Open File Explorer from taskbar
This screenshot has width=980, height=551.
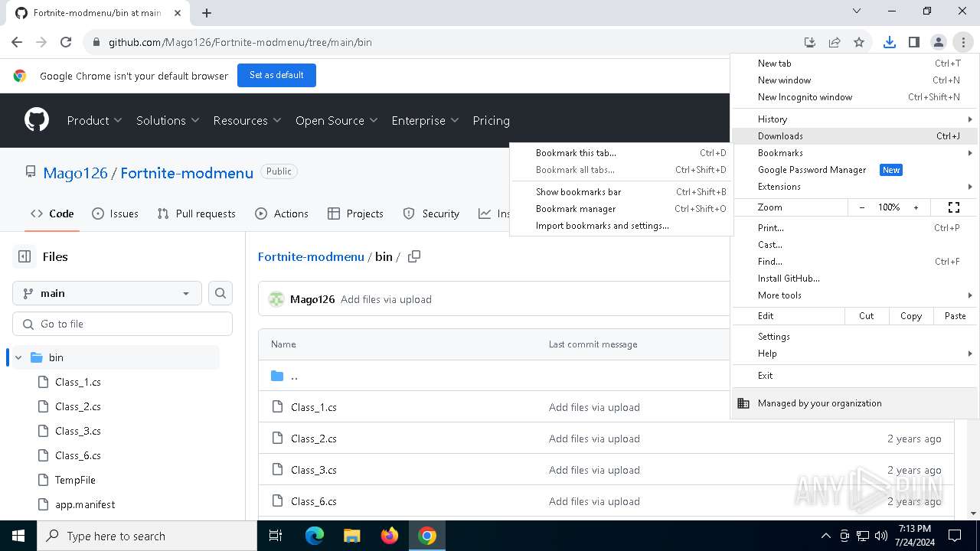pyautogui.click(x=352, y=536)
